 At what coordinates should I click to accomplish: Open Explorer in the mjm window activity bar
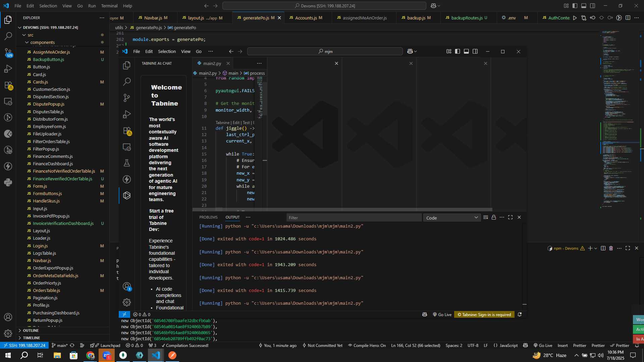127,65
